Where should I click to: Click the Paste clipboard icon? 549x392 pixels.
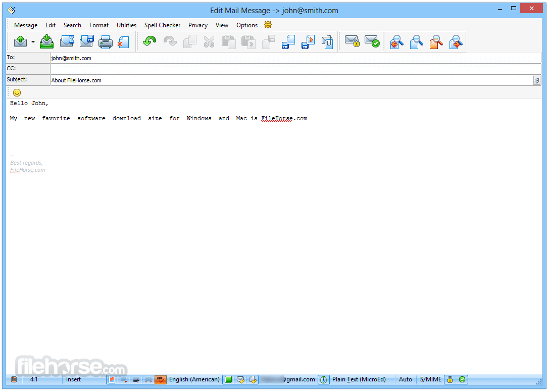click(228, 42)
